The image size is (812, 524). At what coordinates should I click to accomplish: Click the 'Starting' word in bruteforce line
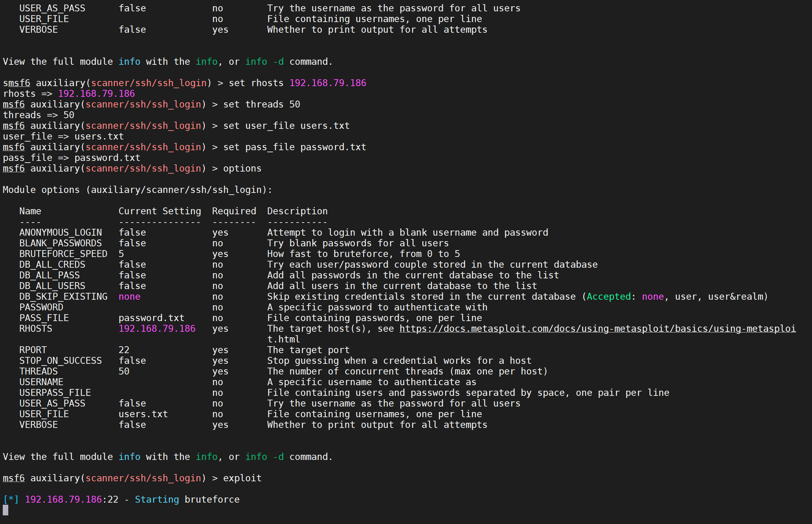pyautogui.click(x=157, y=500)
